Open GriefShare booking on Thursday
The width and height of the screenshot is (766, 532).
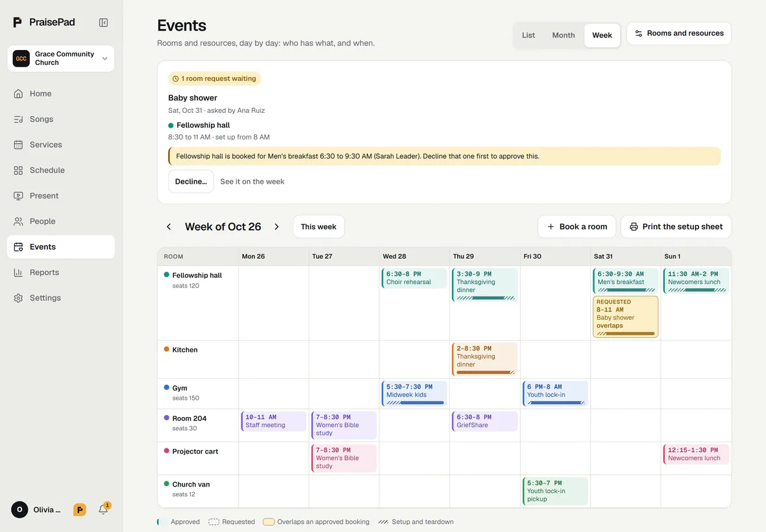485,421
